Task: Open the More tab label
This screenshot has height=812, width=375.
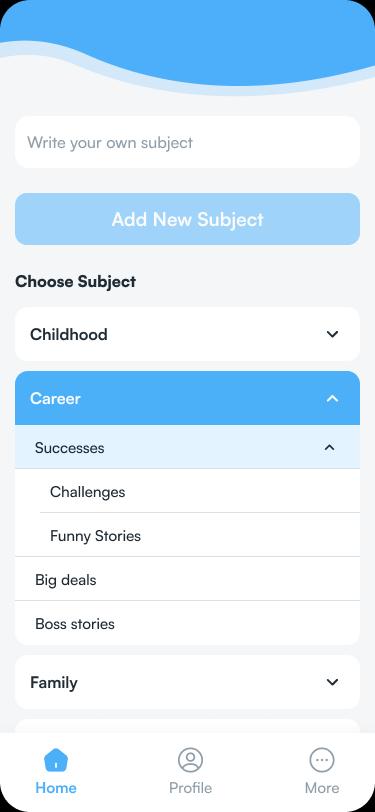Action: [x=322, y=788]
